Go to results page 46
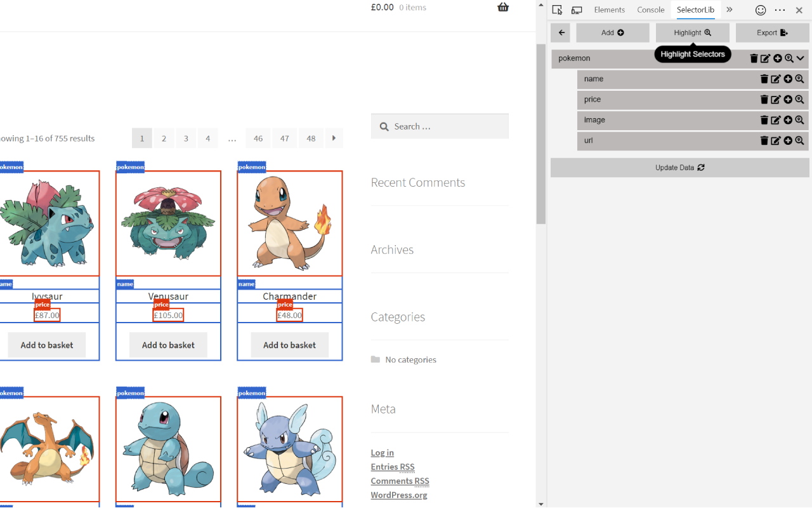 [258, 138]
